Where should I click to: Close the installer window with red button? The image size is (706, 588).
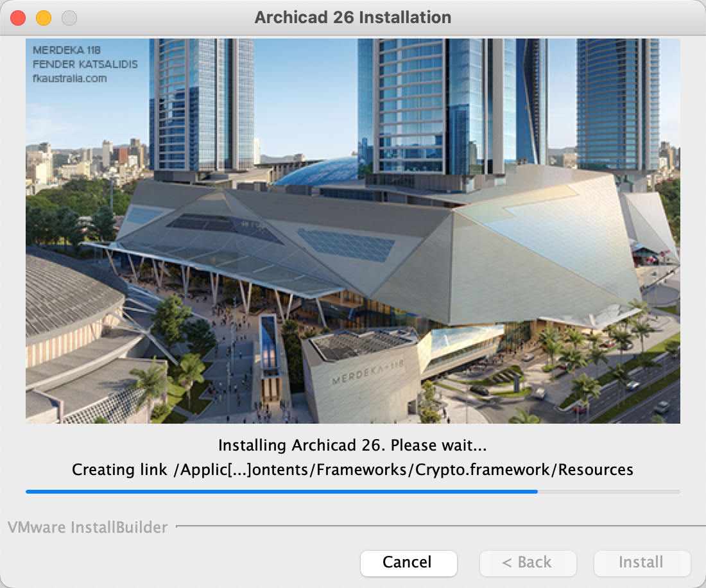pos(18,18)
